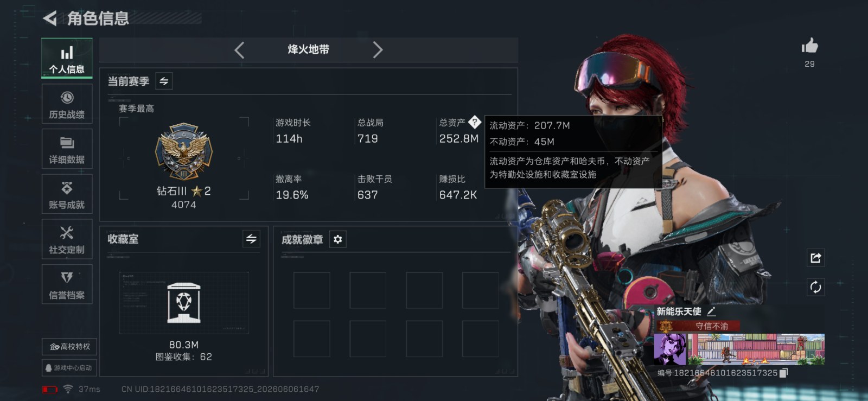The image size is (868, 401).
Task: Open the 社交定制 sidebar tab
Action: point(67,239)
